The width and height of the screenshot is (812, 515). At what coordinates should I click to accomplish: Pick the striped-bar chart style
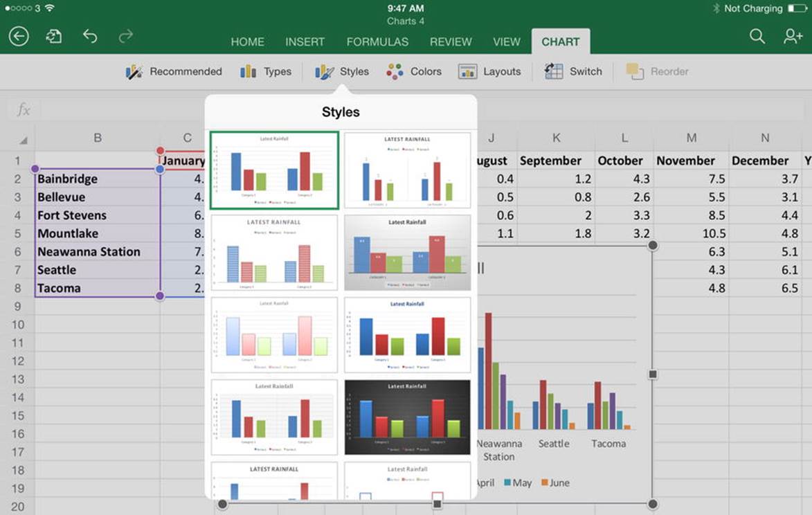pos(274,253)
